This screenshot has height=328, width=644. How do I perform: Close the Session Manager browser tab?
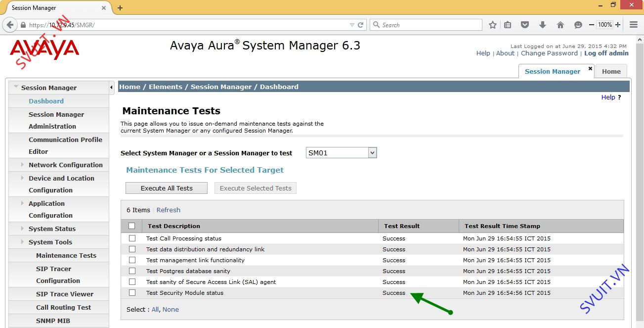[104, 8]
